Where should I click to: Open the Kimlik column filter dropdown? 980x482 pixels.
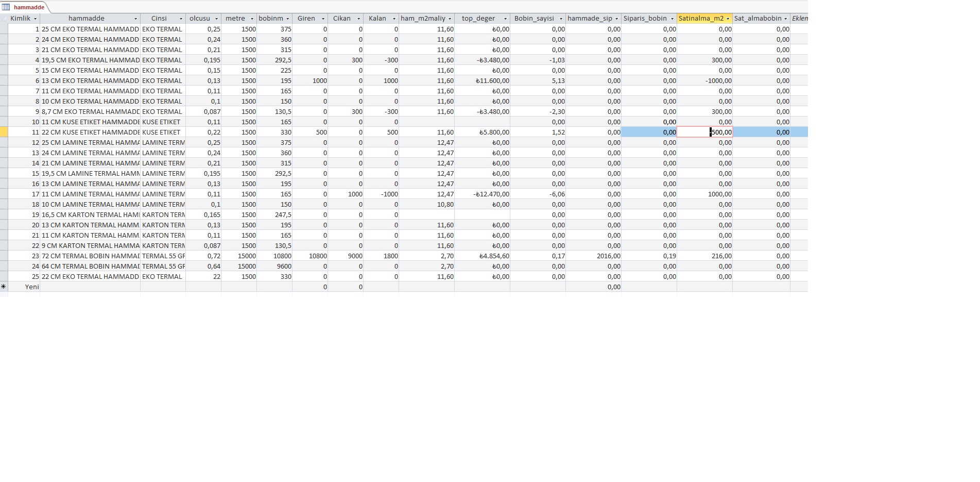[35, 19]
